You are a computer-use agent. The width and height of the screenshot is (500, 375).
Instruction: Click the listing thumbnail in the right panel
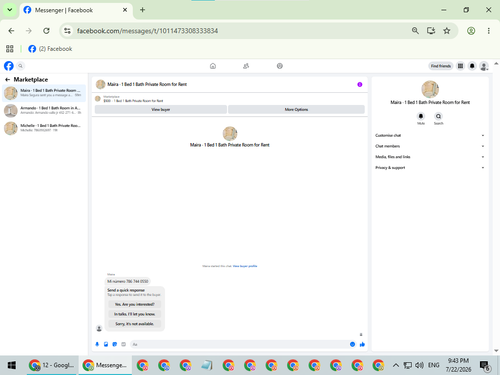[430, 89]
